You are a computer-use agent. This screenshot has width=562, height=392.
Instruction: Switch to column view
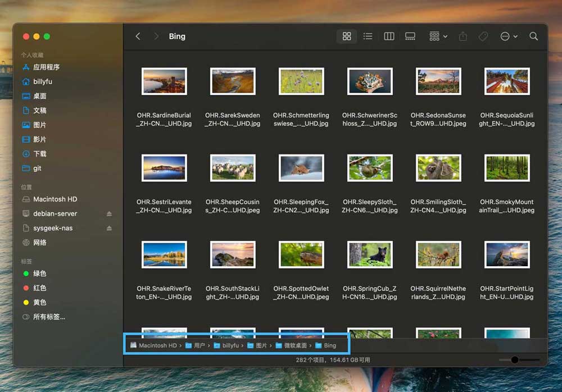(389, 37)
